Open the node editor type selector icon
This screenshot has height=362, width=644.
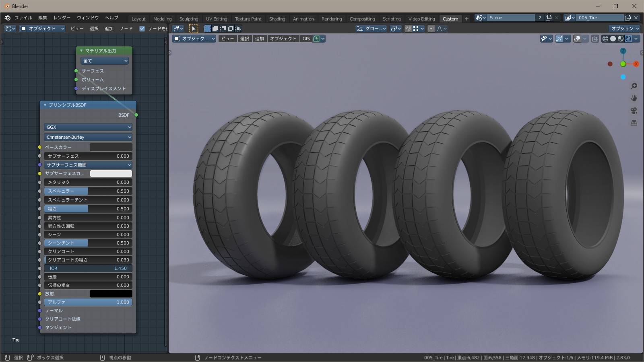click(x=10, y=29)
